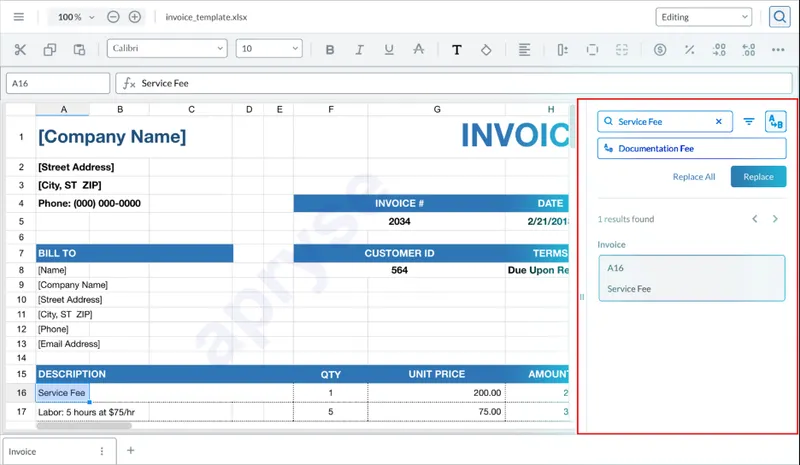Click the Replace button

(x=758, y=177)
